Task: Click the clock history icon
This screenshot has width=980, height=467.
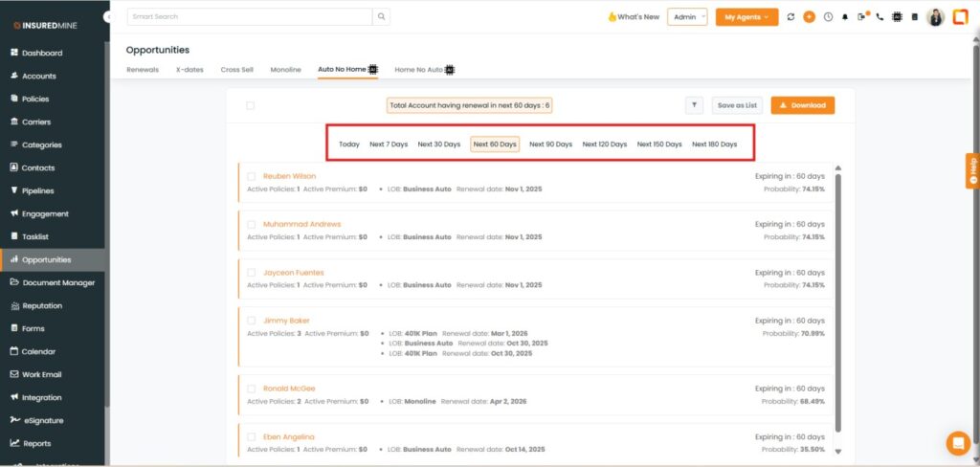Action: click(828, 17)
